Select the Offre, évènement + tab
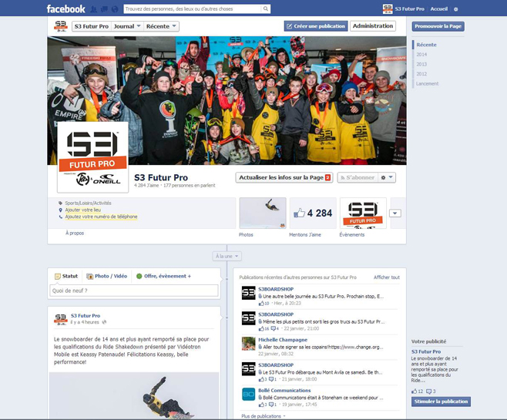507x420 pixels. [163, 276]
